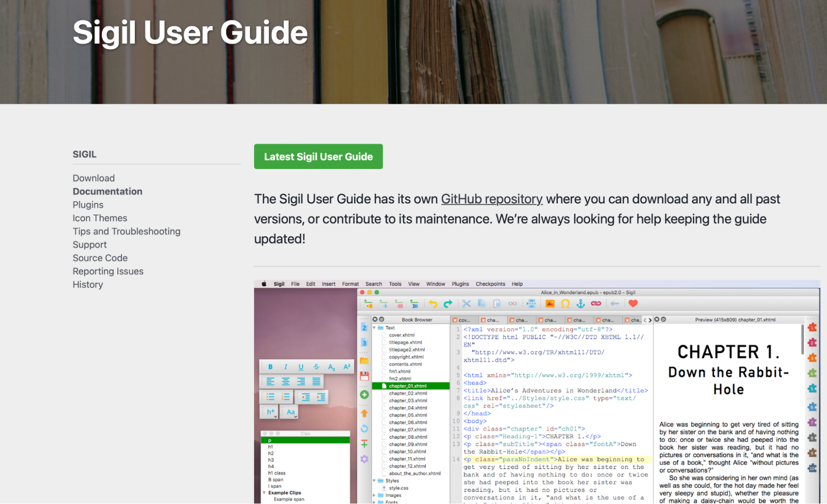Click the red heart Donate icon
The height and width of the screenshot is (504, 827).
point(633,304)
